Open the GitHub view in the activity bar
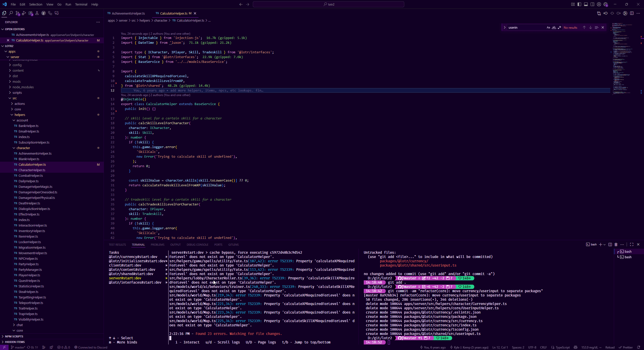 [x=44, y=13]
